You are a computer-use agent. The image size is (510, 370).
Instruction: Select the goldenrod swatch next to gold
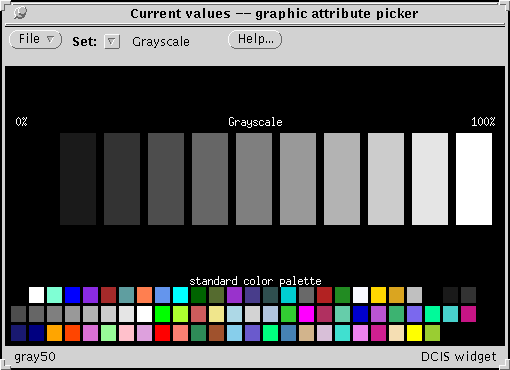click(396, 295)
